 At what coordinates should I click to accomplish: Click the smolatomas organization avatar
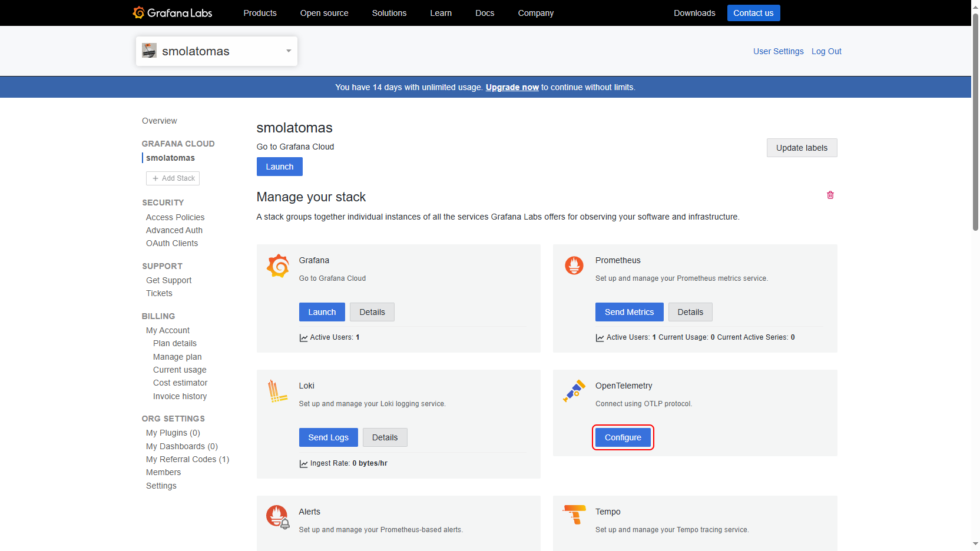click(x=150, y=51)
